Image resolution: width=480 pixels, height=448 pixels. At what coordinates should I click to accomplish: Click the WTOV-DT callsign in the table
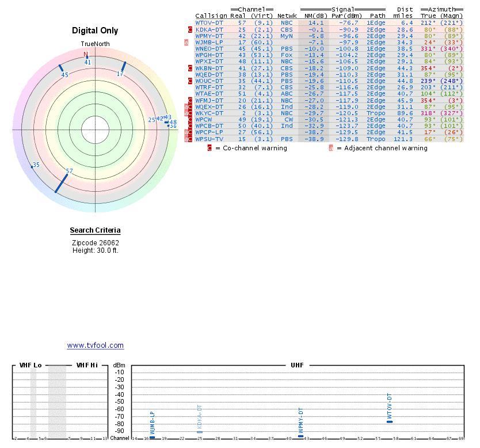coord(209,23)
